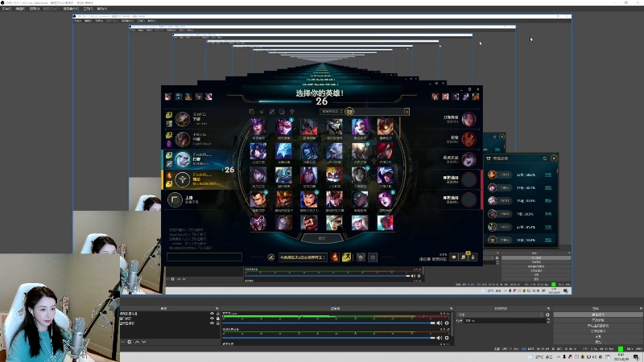The image size is (644, 362).
Task: Click the highlighted first OBS Controls button
Action: [598, 315]
